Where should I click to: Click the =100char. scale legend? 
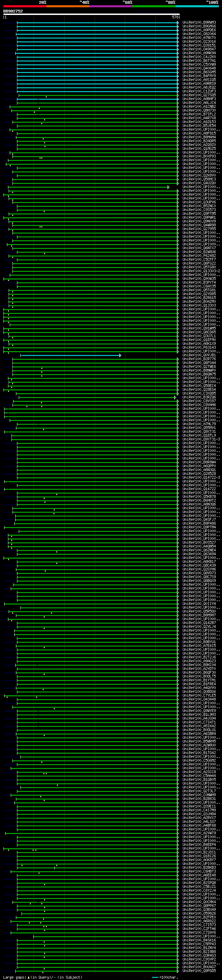165,977
